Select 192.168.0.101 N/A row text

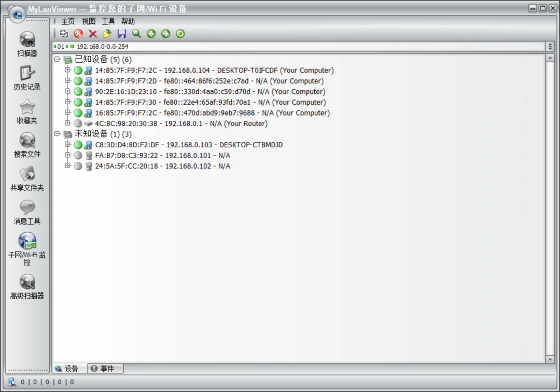tap(162, 156)
